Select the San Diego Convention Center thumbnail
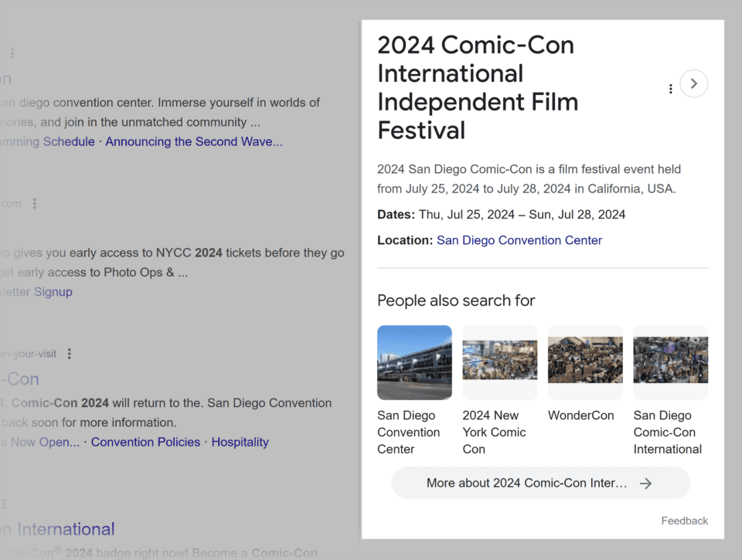This screenshot has height=560, width=742. click(414, 362)
